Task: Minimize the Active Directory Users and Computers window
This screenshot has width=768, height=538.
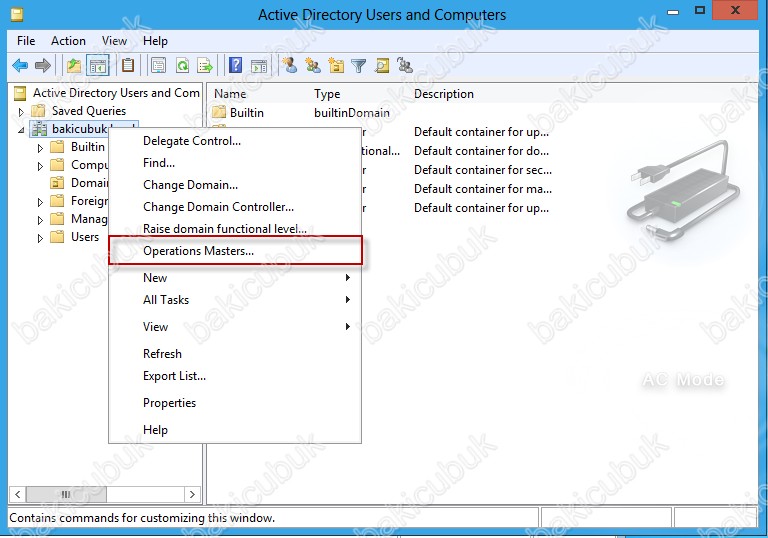Action: click(673, 12)
